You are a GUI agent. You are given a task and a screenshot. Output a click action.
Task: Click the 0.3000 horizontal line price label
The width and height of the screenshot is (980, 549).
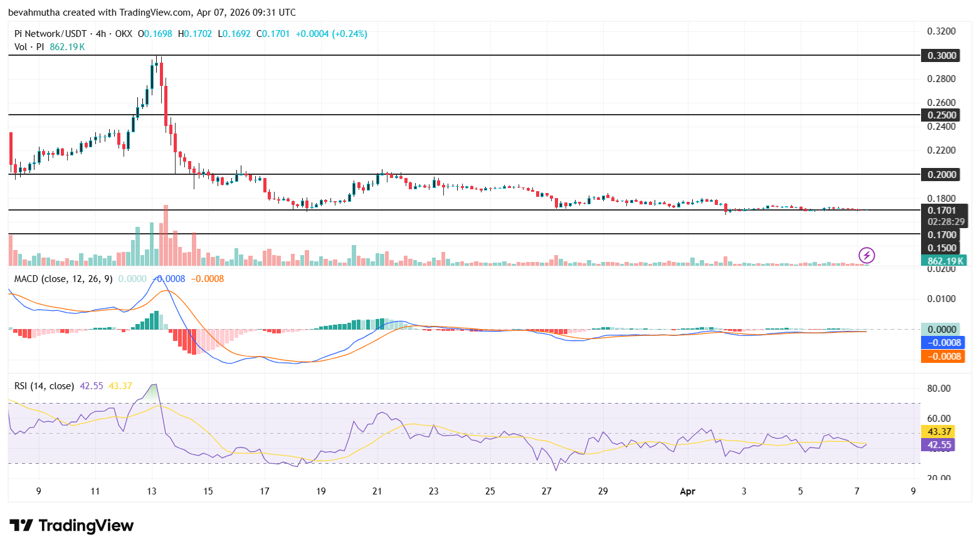[x=941, y=56]
